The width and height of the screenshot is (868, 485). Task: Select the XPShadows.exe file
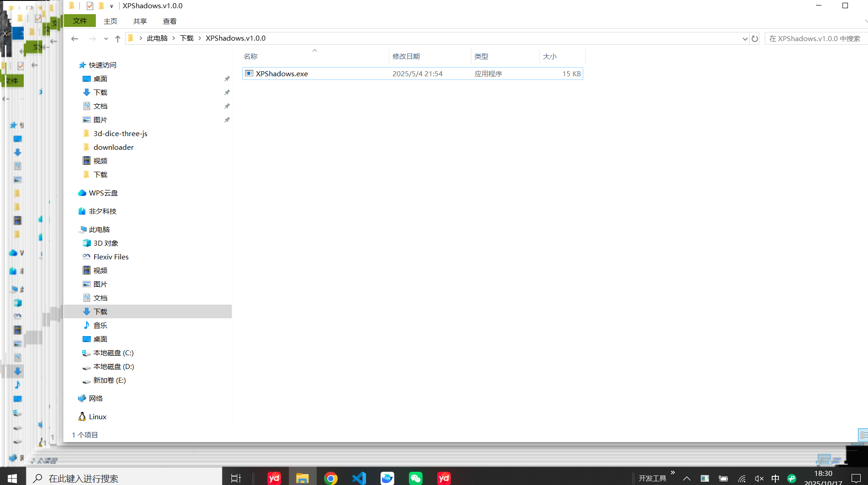click(x=282, y=74)
